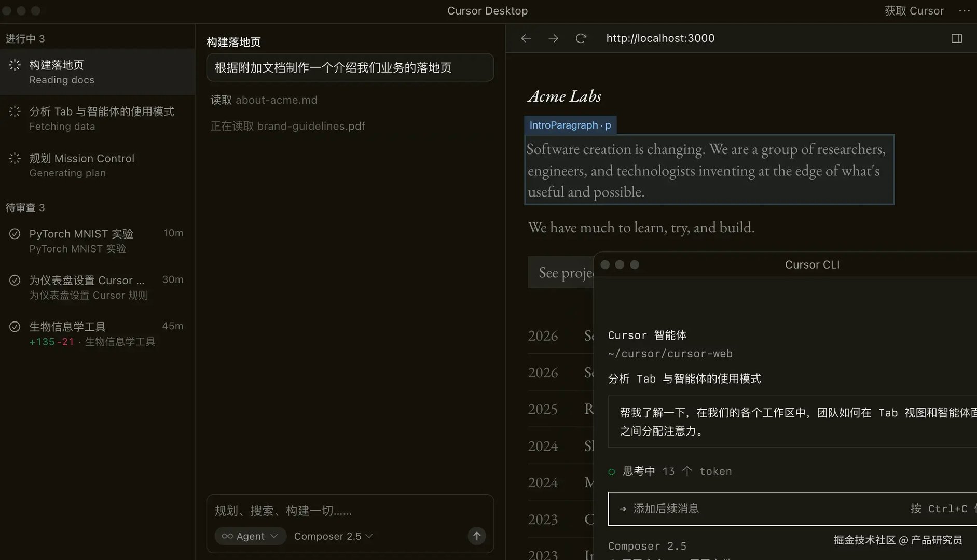Click the 10m timestamp on PyTorch MNIST
Screen dimensions: 977x560
173,233
